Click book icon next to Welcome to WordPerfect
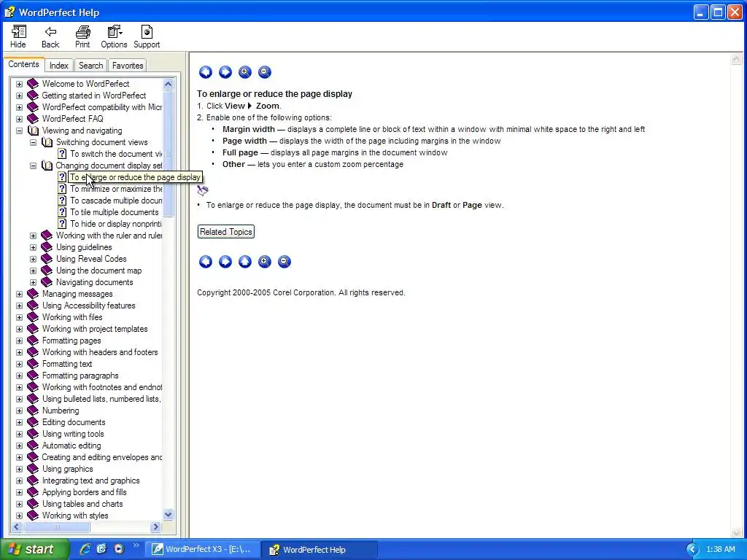The image size is (747, 560). click(33, 84)
